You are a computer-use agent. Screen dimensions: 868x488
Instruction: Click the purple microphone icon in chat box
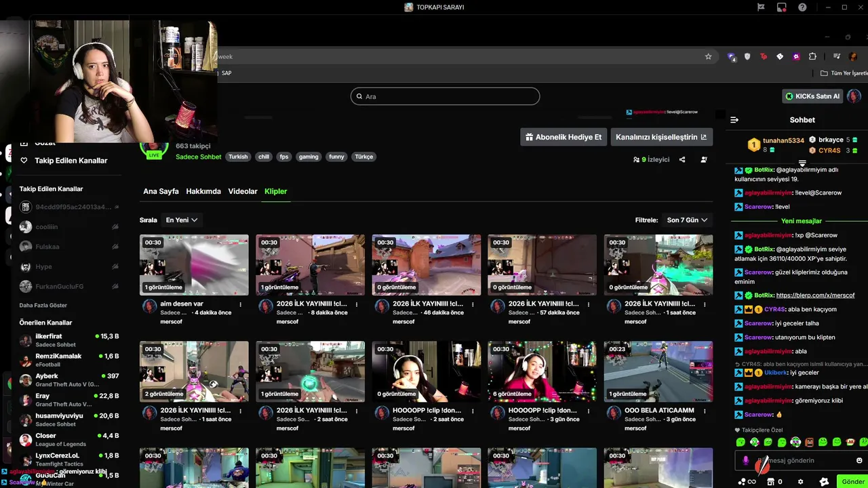(x=745, y=460)
